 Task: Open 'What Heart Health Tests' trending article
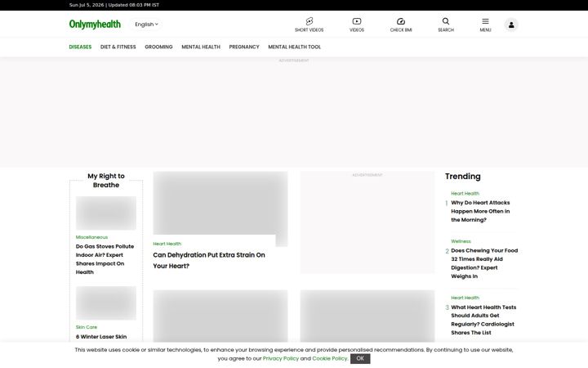(483, 320)
